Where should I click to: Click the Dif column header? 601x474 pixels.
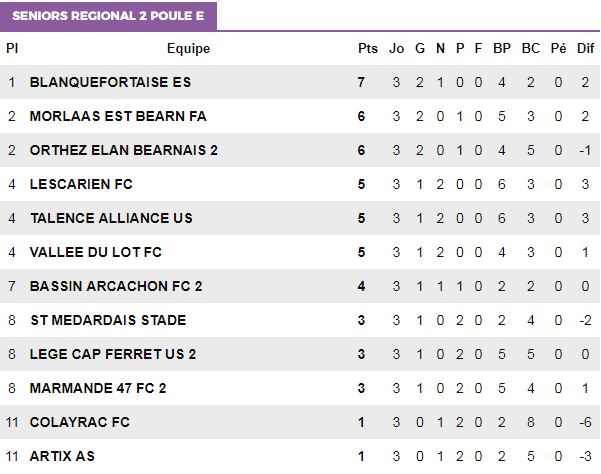586,49
